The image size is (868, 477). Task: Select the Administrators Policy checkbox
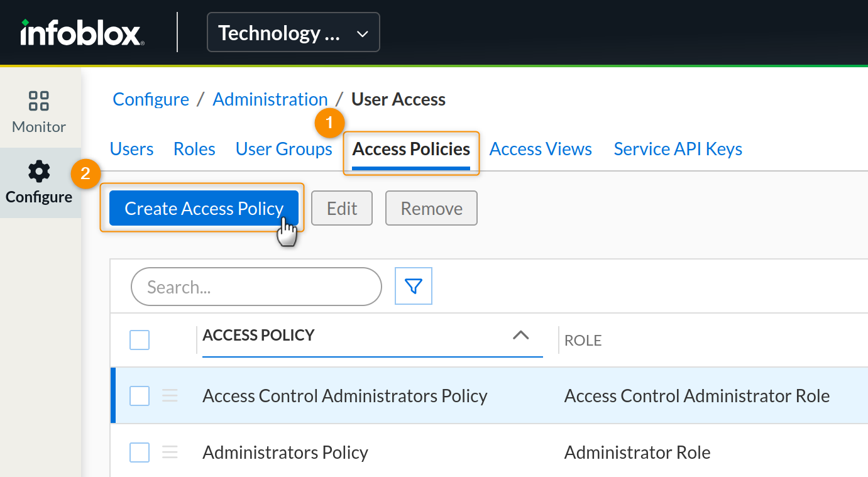pos(140,452)
